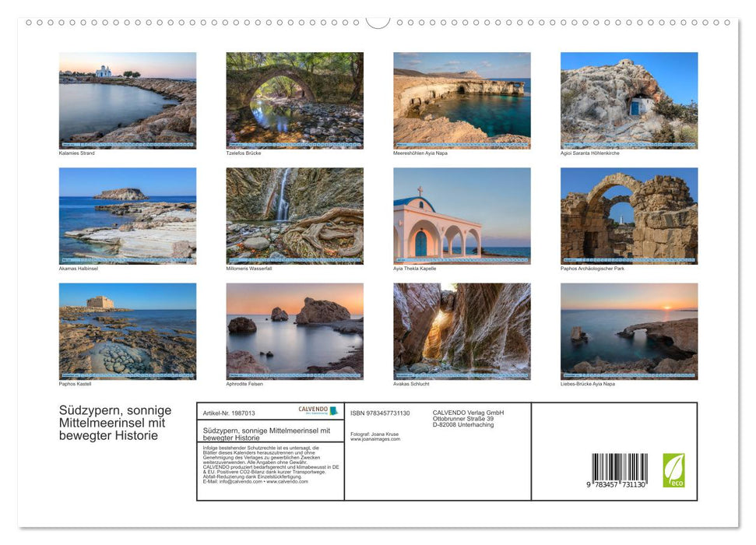Image resolution: width=756 pixels, height=545 pixels.
Task: Open the Meereshöhlen Ayia Napa image
Action: [x=462, y=100]
